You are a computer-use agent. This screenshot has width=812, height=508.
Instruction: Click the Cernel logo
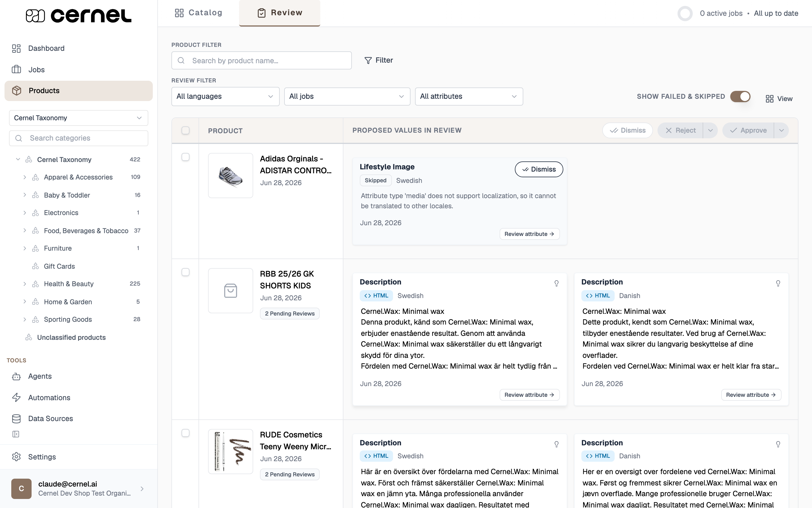pyautogui.click(x=78, y=16)
